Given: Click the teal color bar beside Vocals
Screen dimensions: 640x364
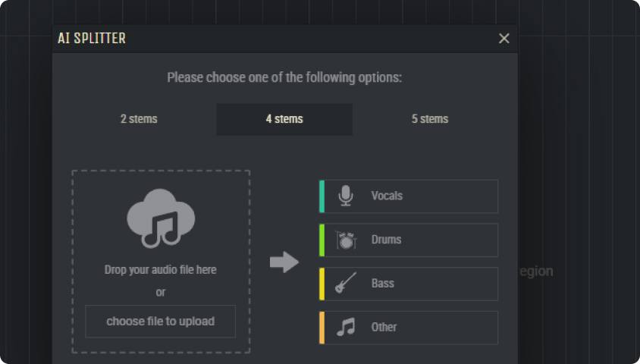Looking at the screenshot, I should pos(322,196).
